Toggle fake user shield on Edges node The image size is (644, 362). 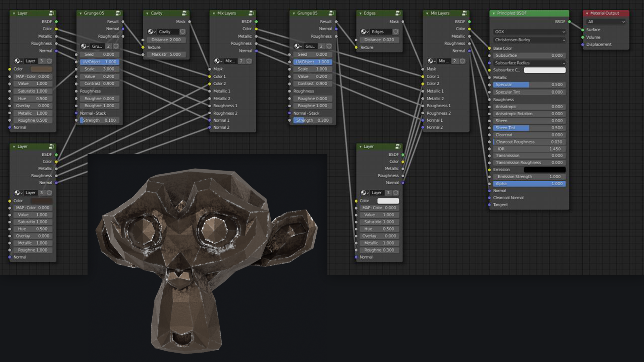coord(396,32)
